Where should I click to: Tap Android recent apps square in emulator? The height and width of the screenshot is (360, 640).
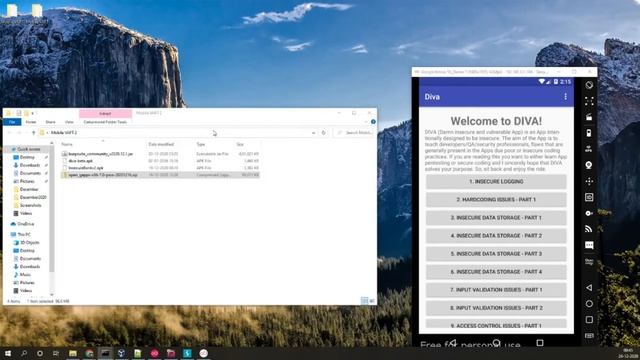click(x=540, y=343)
